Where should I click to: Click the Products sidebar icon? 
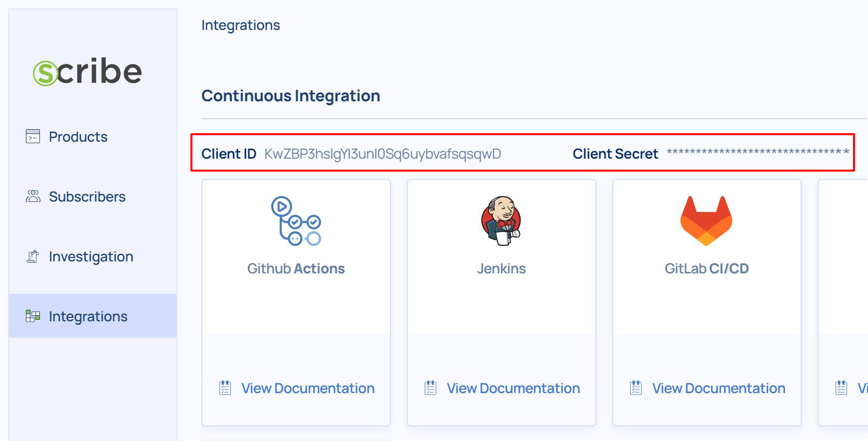[33, 136]
